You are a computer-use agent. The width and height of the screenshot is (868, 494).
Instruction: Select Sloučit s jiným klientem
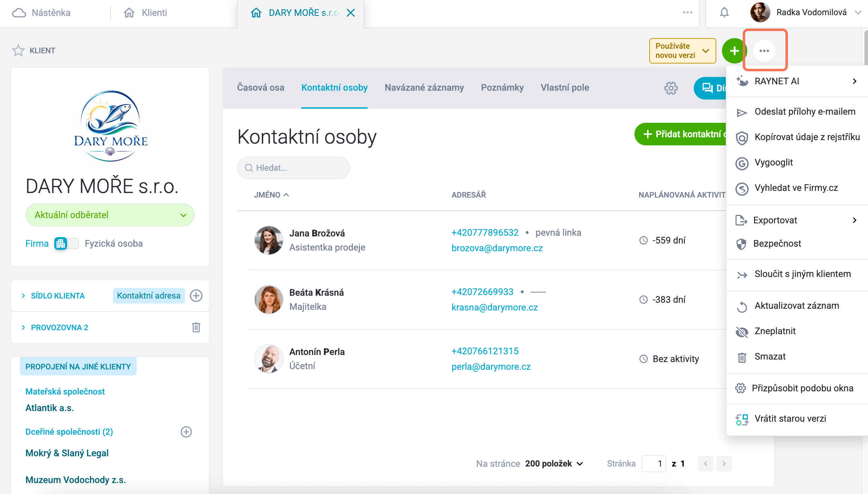pos(797,274)
